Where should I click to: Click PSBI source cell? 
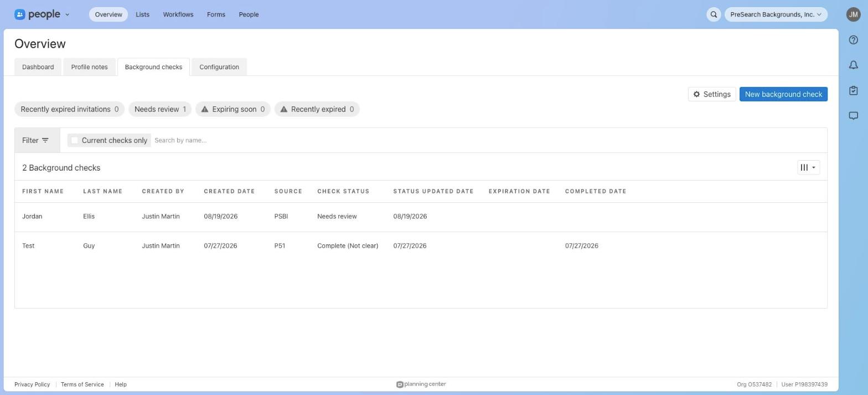click(x=281, y=217)
